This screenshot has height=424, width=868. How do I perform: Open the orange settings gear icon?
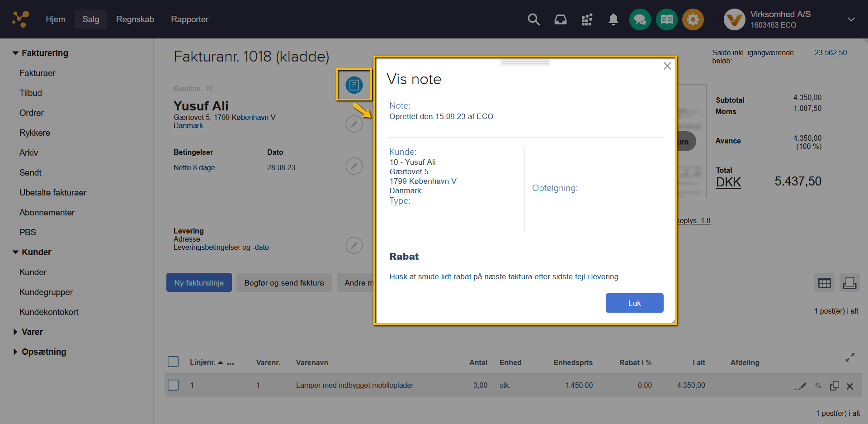tap(693, 19)
